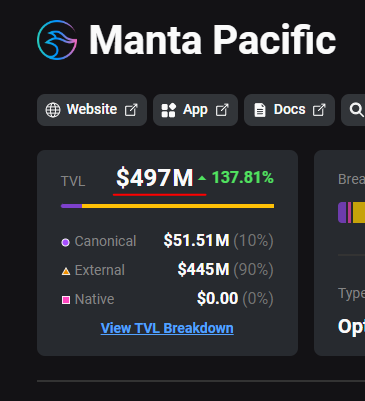Click the globe icon on Website button
This screenshot has width=365, height=401.
tap(53, 110)
